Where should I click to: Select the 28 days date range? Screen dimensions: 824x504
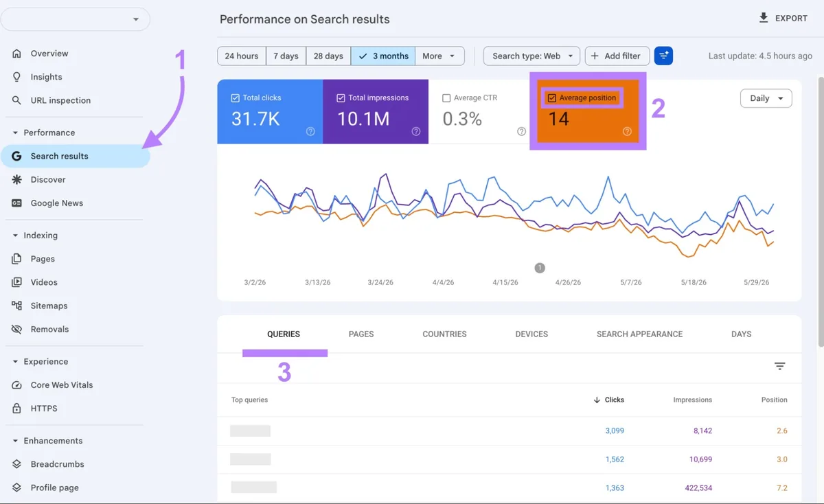(328, 56)
